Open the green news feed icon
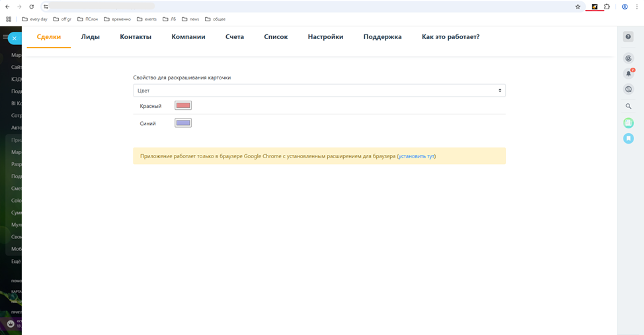This screenshot has height=335, width=644. point(629,122)
